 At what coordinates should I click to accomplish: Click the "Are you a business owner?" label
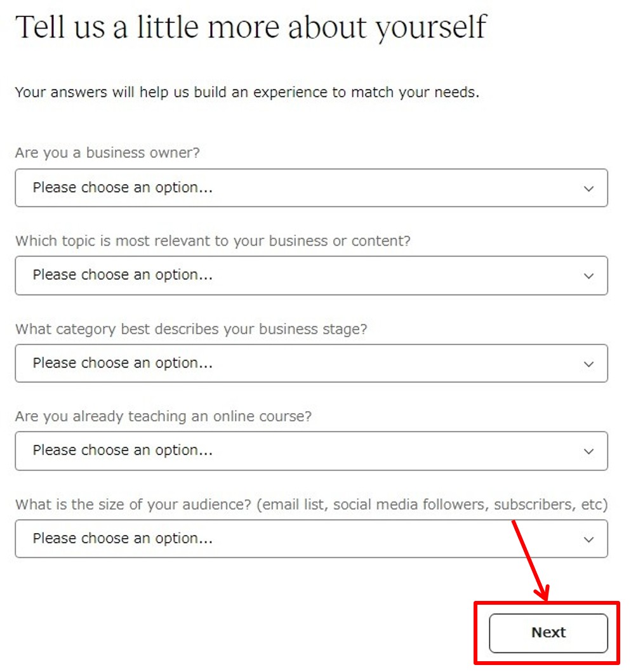[107, 153]
